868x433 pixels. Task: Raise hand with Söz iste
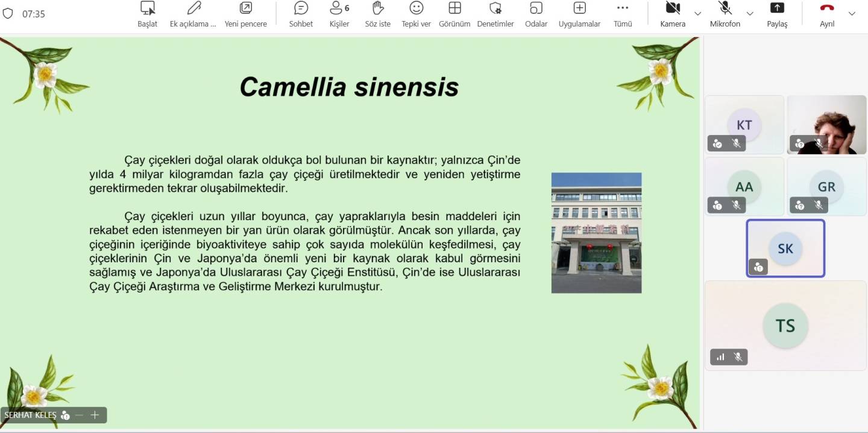coord(377,14)
